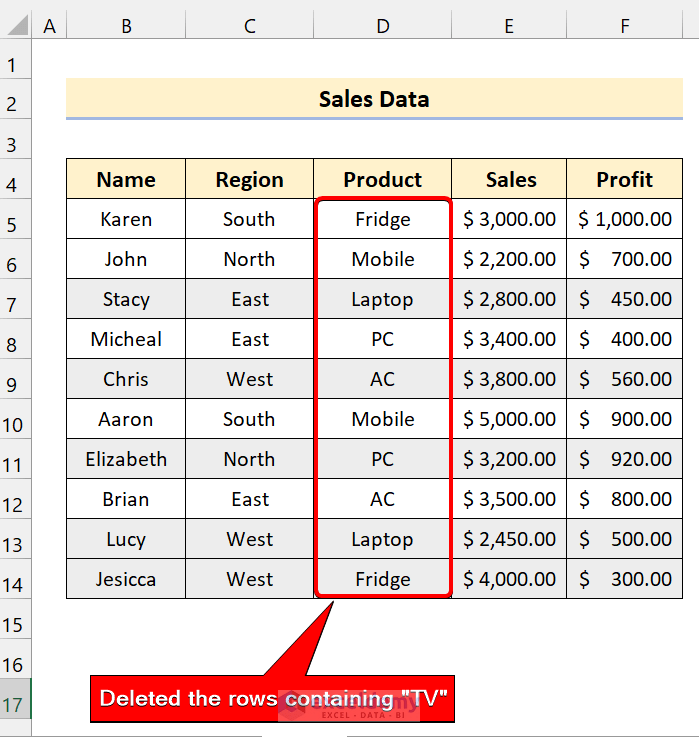This screenshot has width=699, height=737.
Task: Select the cell containing Aaron
Action: tap(126, 418)
